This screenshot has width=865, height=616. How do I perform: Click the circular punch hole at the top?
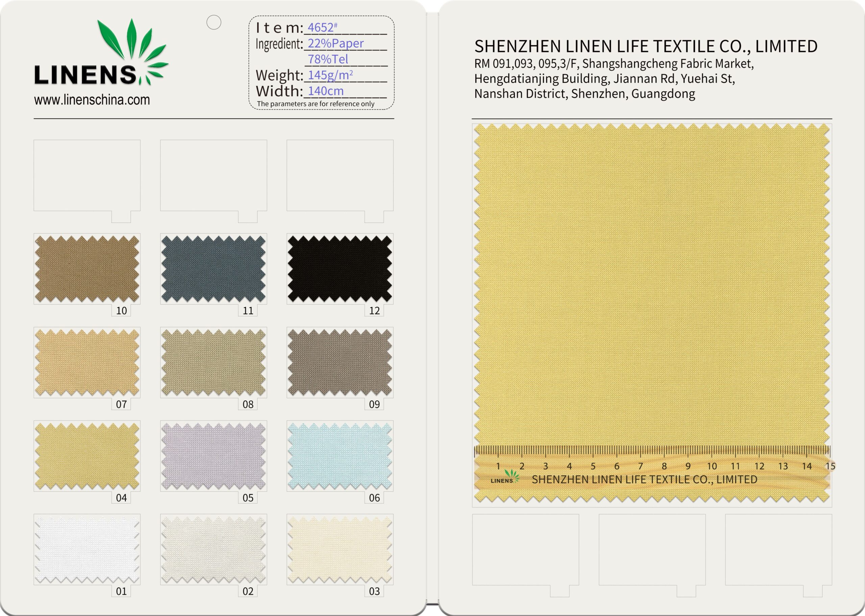click(214, 23)
